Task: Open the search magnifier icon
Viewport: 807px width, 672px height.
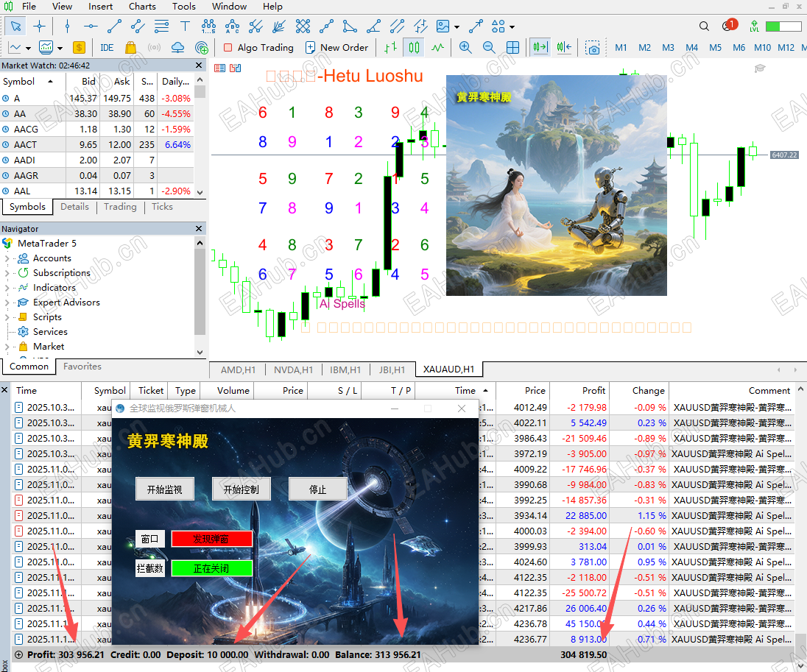Action: pyautogui.click(x=704, y=26)
